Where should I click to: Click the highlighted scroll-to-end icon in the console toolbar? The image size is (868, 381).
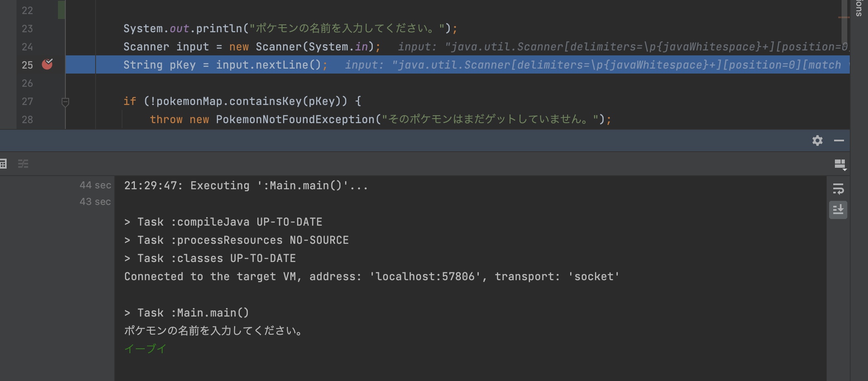839,210
